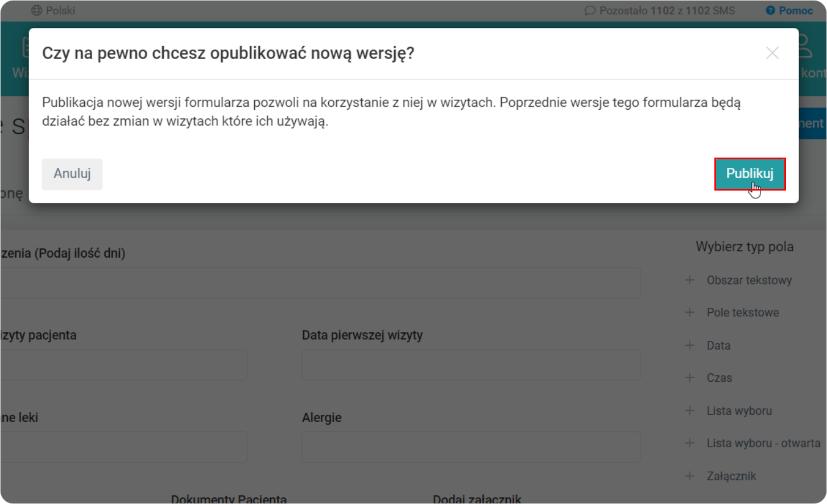Screen dimensions: 827x504
Task: Click plus icon next to Lista wyboru - otwarta
Action: point(689,443)
